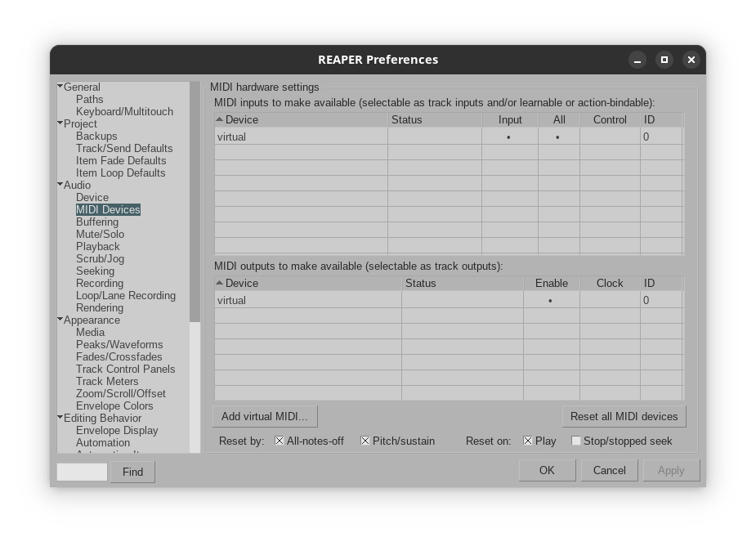Click Enable column header in outputs table
756x542 pixels.
[552, 283]
